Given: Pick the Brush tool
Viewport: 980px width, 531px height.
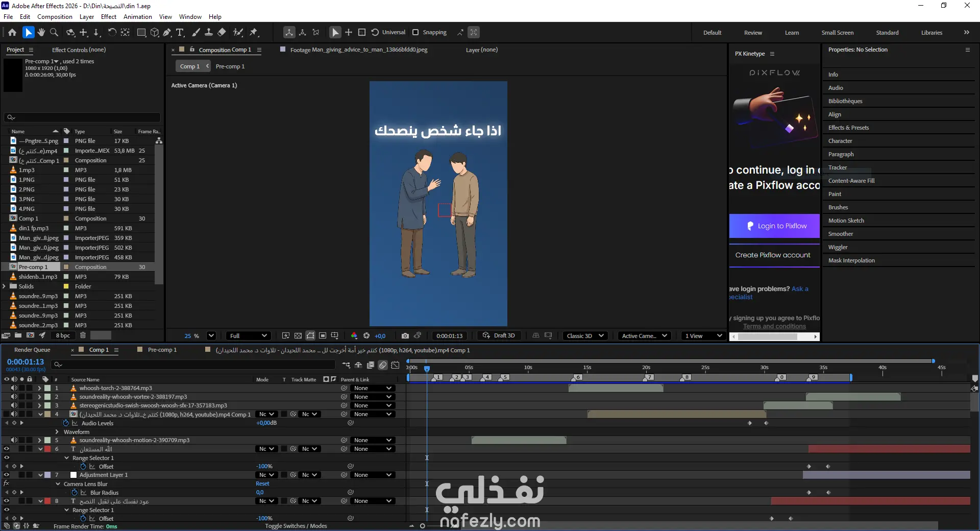Looking at the screenshot, I should coord(196,32).
